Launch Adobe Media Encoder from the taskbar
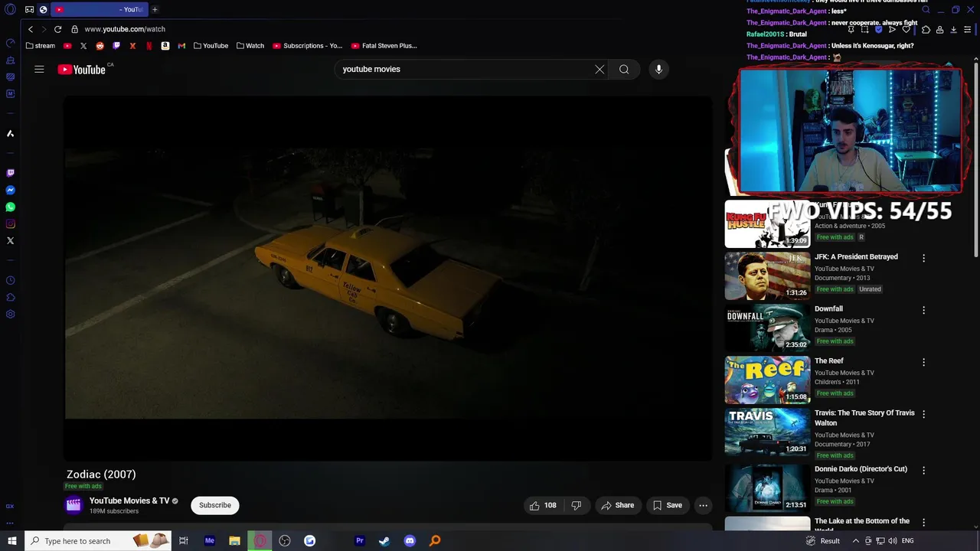The image size is (980, 551). [x=209, y=541]
